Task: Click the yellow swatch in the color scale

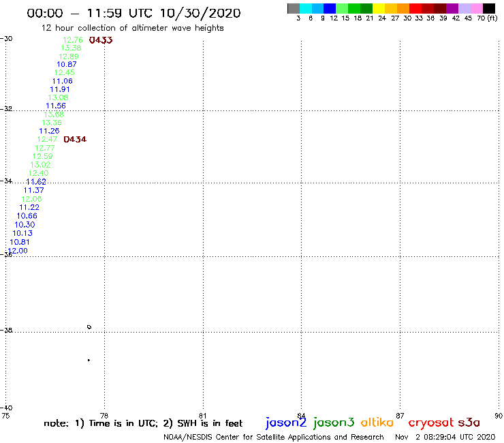Action: [379, 8]
